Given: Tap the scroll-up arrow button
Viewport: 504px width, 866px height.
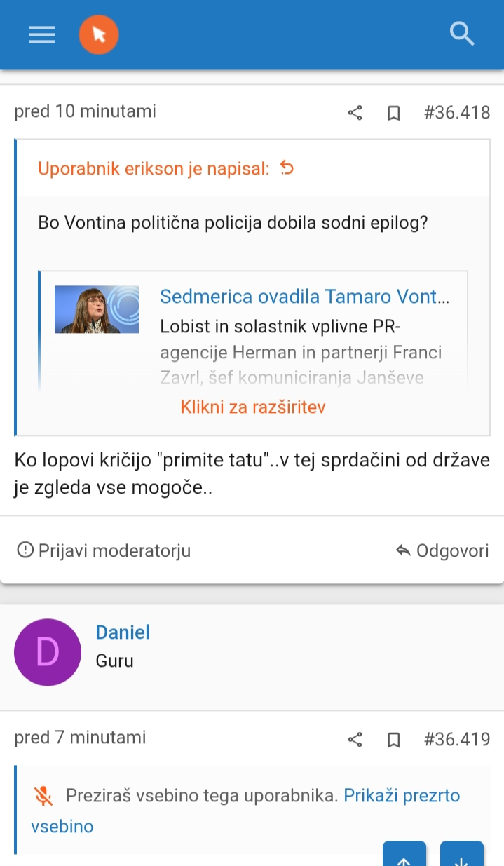Looking at the screenshot, I should [404, 855].
